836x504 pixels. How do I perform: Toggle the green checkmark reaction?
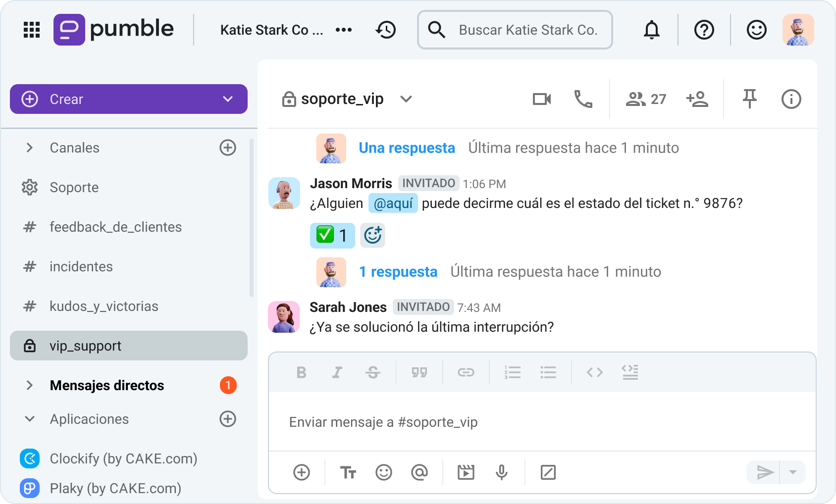[332, 235]
